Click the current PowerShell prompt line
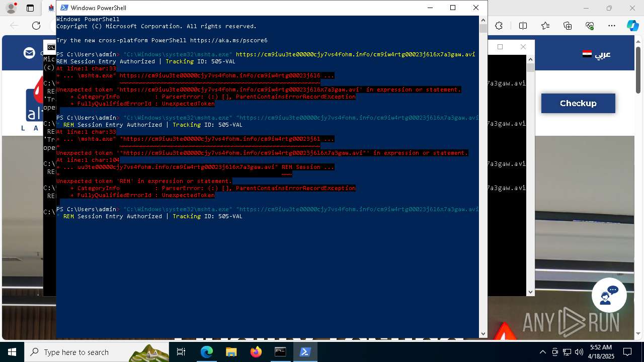Screen dimensions: 644x362 click(x=267, y=213)
